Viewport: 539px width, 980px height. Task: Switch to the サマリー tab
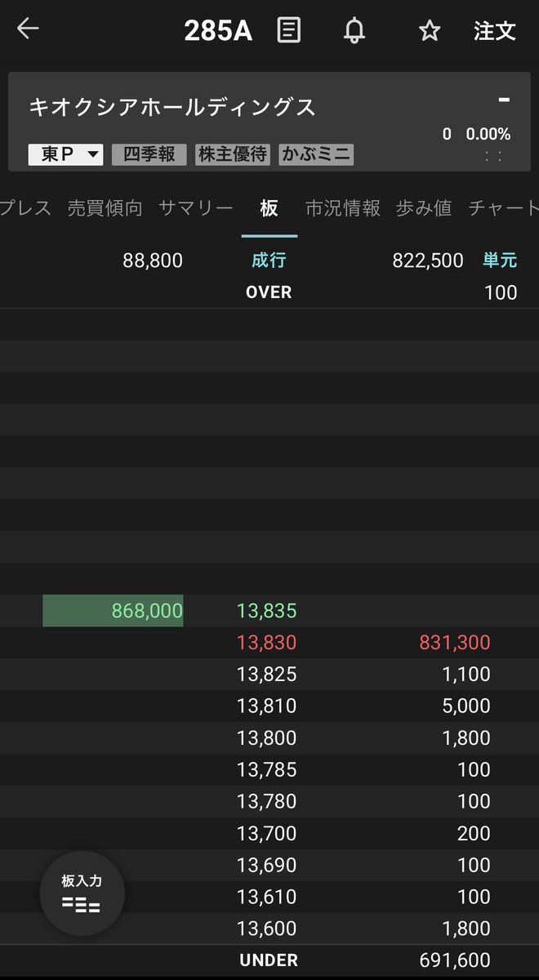pos(196,208)
